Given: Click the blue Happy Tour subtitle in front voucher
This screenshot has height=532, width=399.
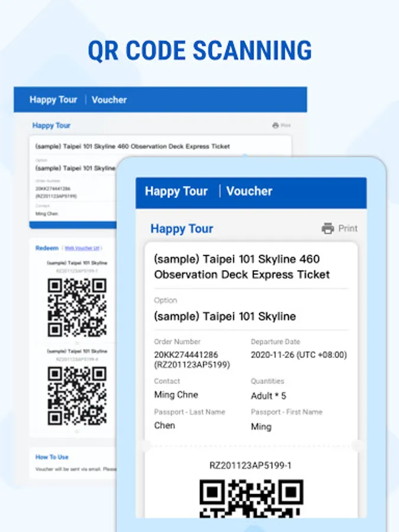Looking at the screenshot, I should [x=182, y=229].
